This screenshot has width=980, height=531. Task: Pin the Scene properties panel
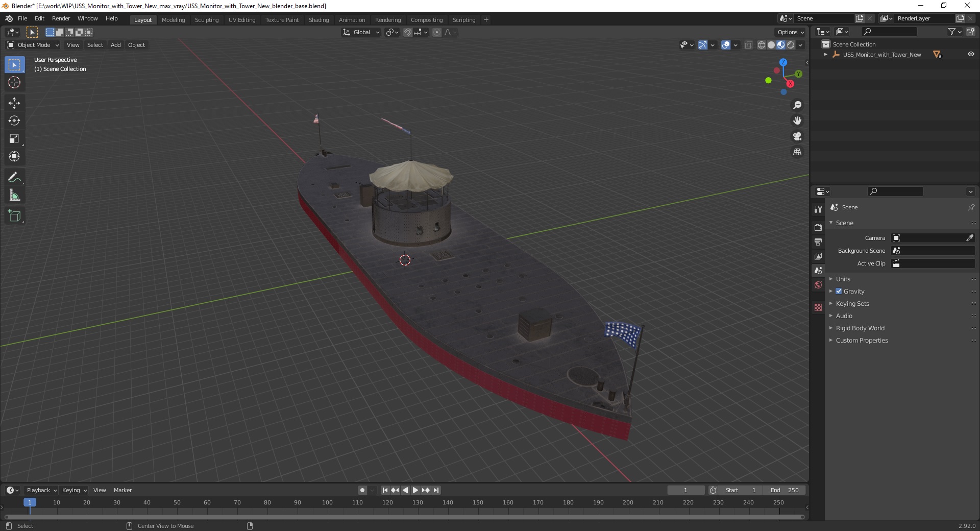971,207
